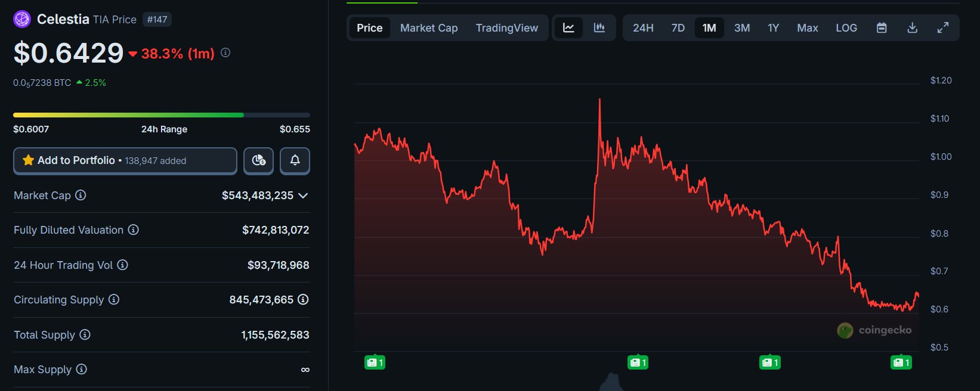Open Circulating Supply label info icon
Viewport: 980px width, 391px height.
114,299
